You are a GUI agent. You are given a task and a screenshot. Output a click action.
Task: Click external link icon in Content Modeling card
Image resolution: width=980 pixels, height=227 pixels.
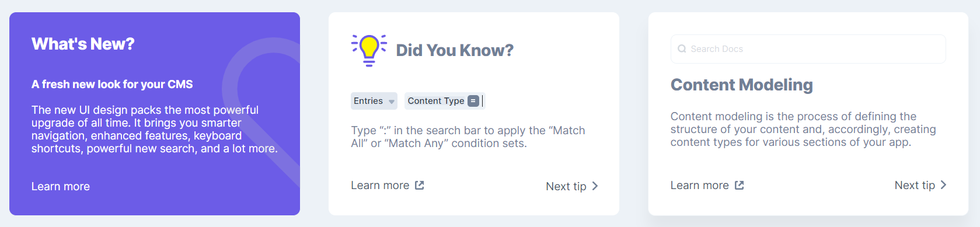tap(739, 185)
